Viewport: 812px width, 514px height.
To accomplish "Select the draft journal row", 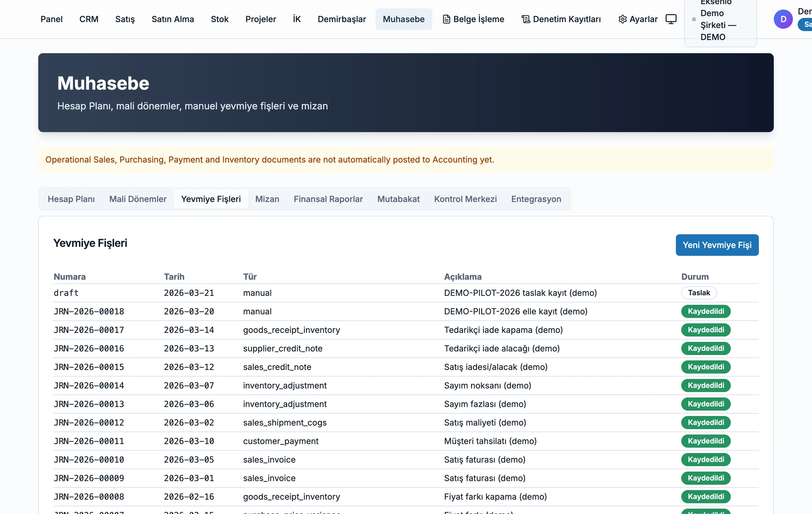I will (x=406, y=293).
